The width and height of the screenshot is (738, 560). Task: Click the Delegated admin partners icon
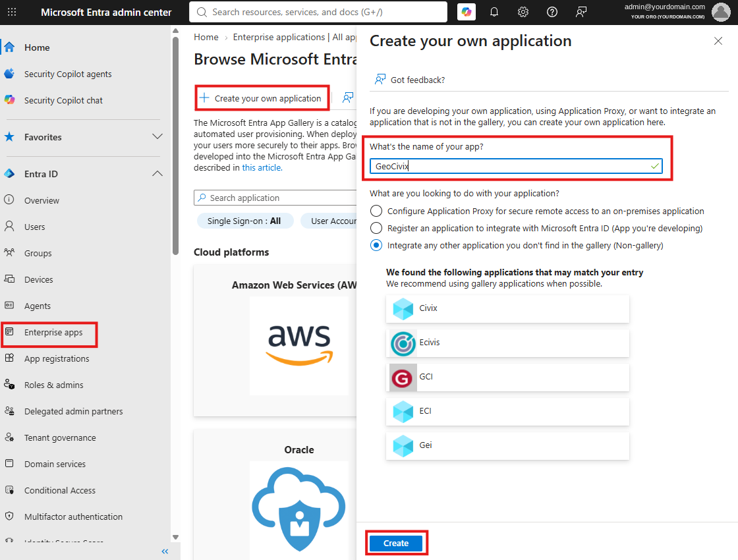pos(9,411)
